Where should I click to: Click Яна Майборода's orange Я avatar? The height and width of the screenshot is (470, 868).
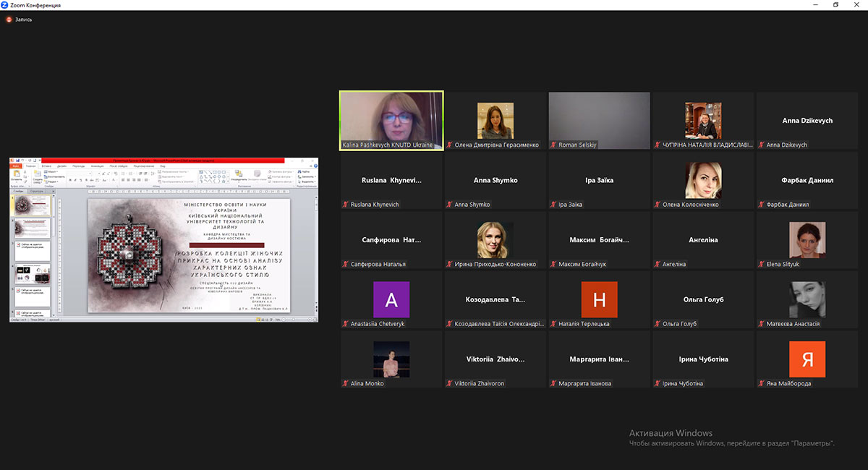coord(807,359)
